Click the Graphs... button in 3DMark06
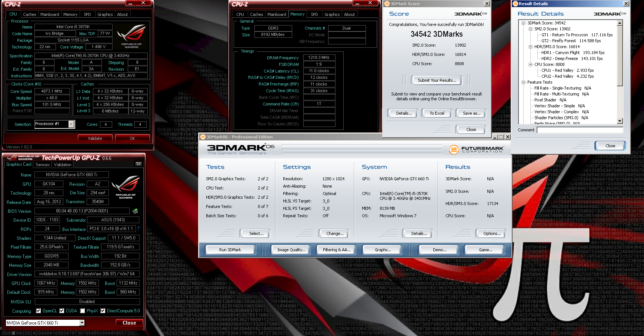Viewport: 644px width, 336px height. click(383, 250)
